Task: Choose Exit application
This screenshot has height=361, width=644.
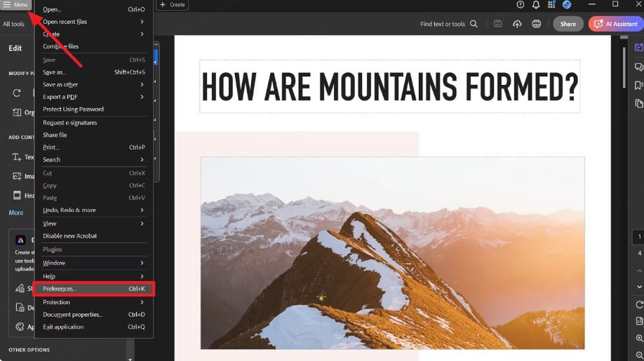Action: [x=93, y=327]
